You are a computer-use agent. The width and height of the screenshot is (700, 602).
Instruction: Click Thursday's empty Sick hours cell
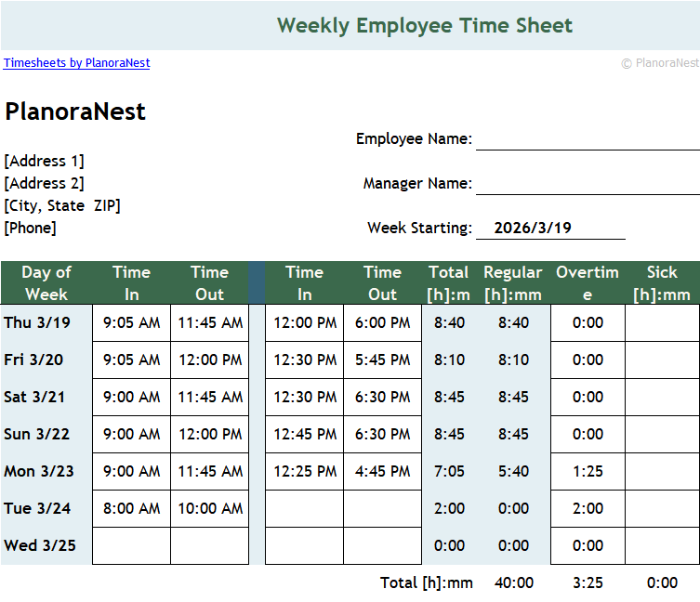click(x=663, y=322)
